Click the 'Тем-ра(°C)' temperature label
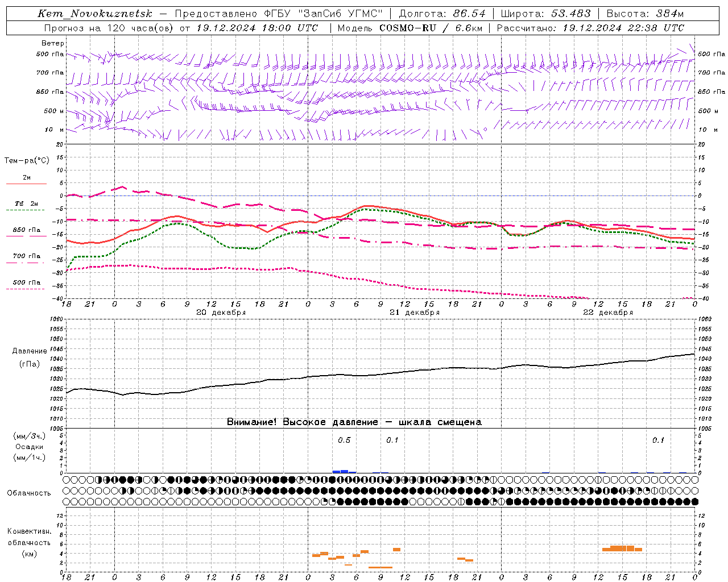 tap(27, 161)
